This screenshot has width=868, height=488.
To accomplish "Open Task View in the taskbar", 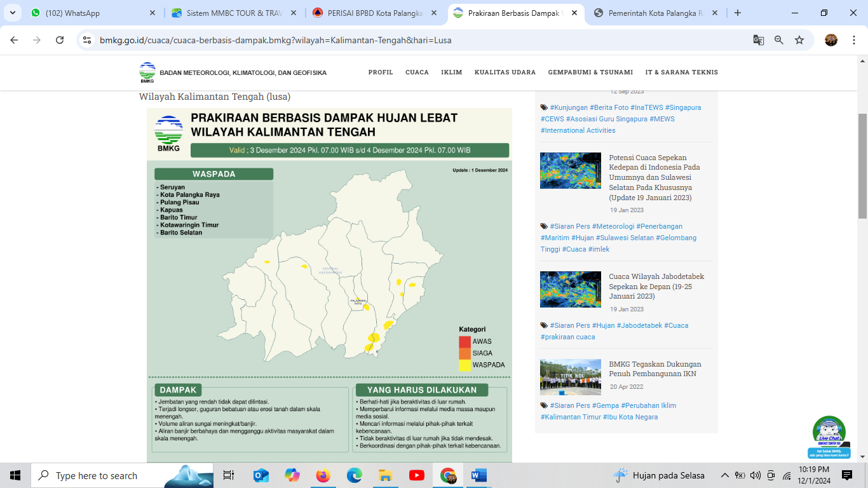I will pos(229,475).
